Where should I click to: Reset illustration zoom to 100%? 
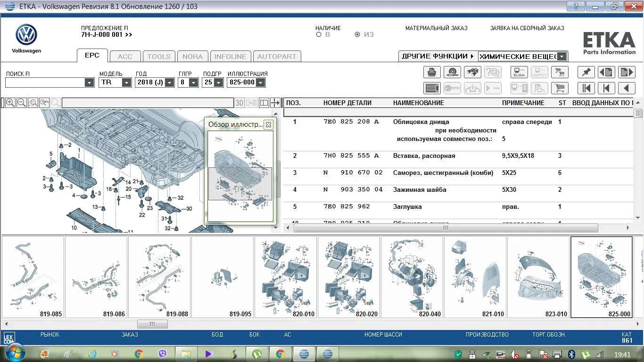(44, 103)
